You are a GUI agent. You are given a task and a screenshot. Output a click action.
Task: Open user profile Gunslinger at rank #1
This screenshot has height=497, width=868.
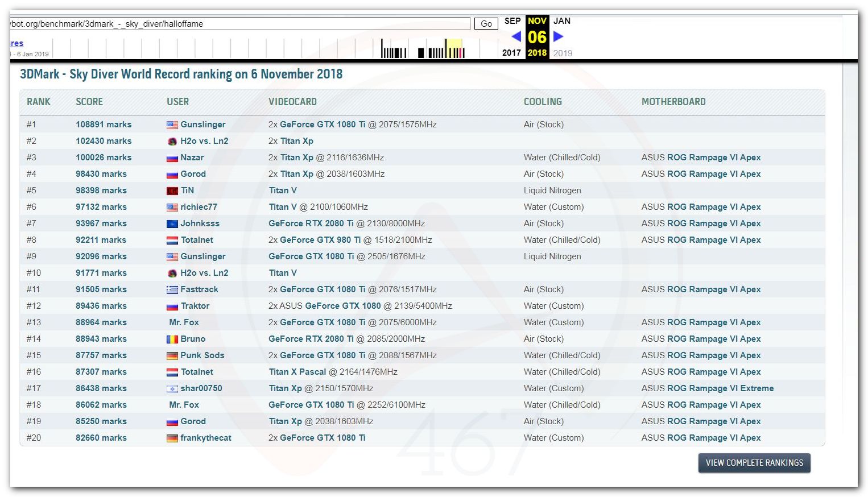click(x=203, y=125)
